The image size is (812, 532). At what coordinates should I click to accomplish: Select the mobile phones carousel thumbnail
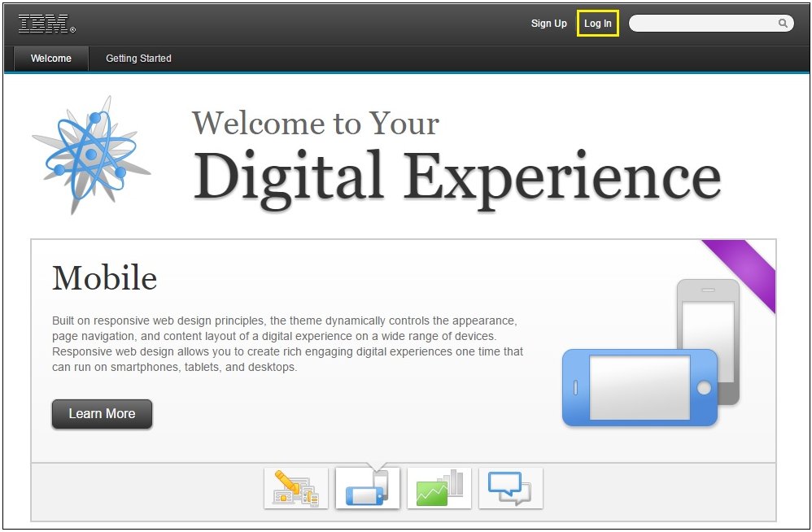[x=368, y=488]
